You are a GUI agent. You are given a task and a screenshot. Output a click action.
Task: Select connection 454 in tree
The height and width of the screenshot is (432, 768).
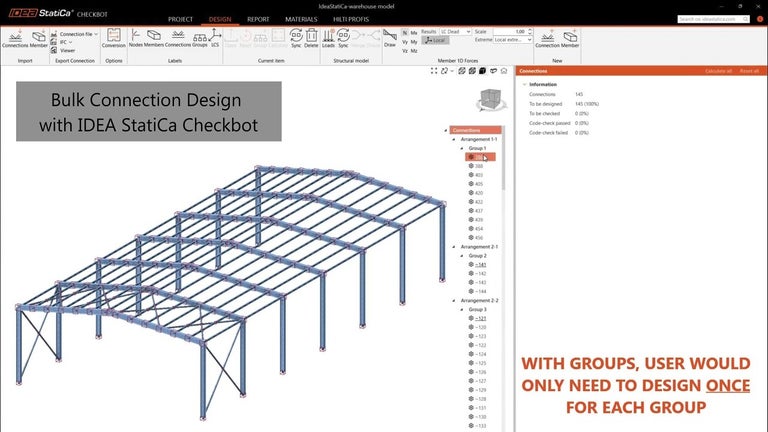pos(476,229)
